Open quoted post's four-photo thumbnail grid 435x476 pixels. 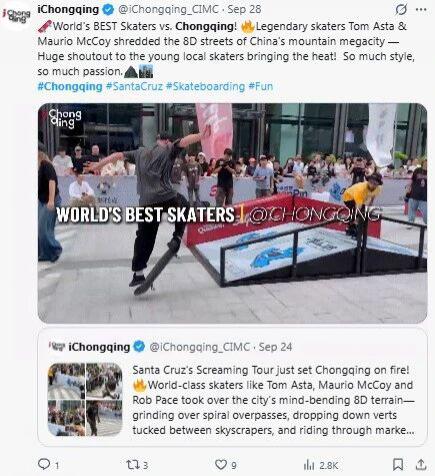pos(85,399)
